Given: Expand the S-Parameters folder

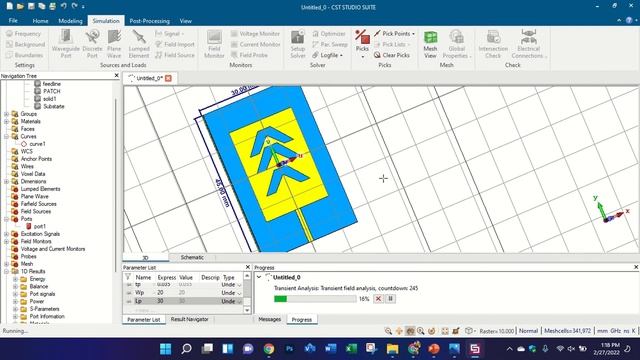Looking at the screenshot, I should 16,309.
